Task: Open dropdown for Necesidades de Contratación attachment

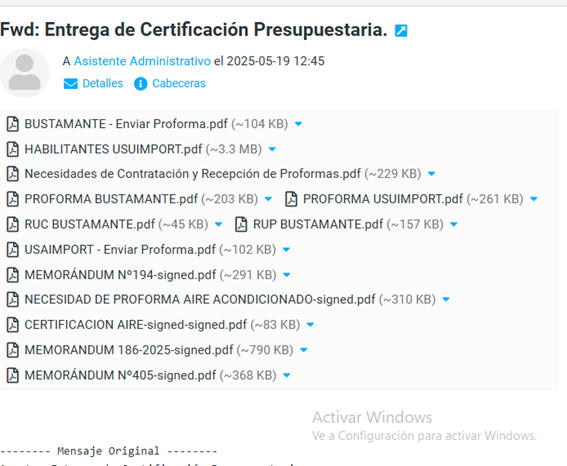Action: (x=431, y=174)
